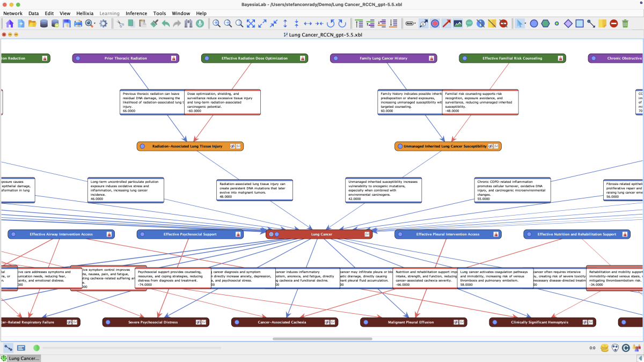
Task: Open the Data menu
Action: coord(34,13)
